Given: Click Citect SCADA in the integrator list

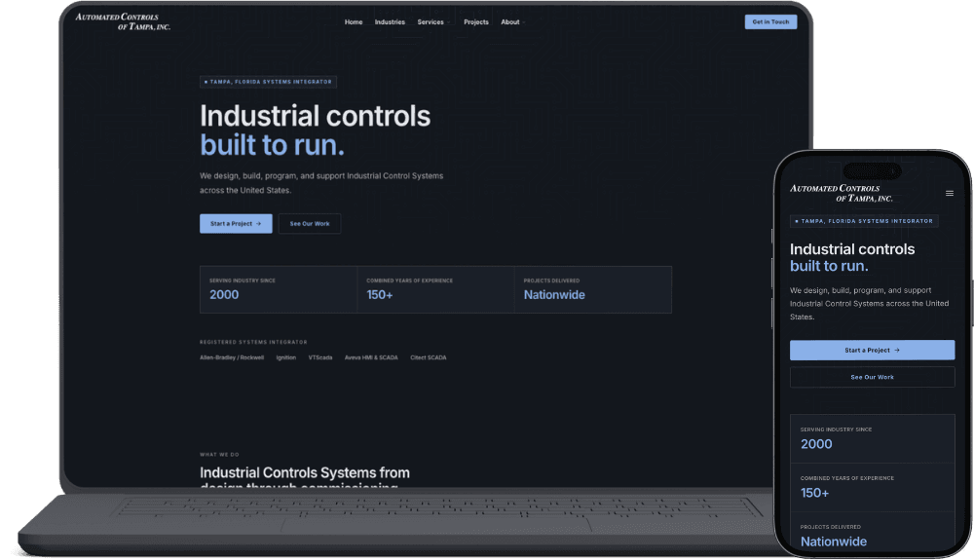Looking at the screenshot, I should (428, 357).
